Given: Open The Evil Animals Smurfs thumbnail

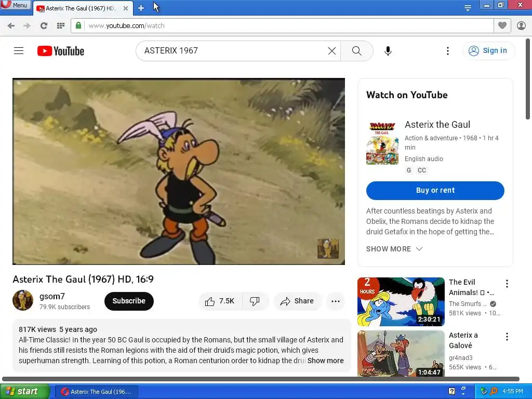Looking at the screenshot, I should pos(401,302).
